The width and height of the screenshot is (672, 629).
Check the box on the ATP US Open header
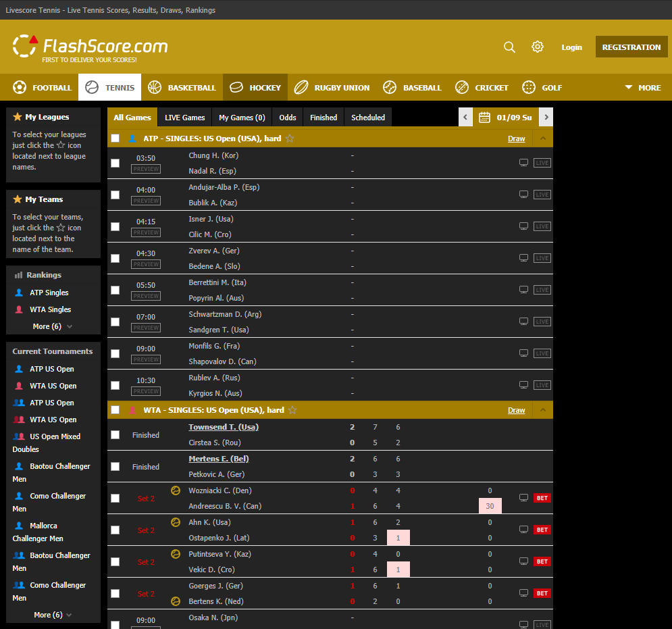point(115,138)
